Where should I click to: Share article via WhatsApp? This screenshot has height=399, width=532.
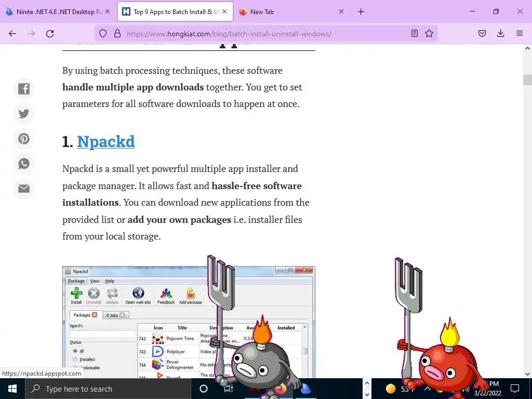[x=24, y=164]
